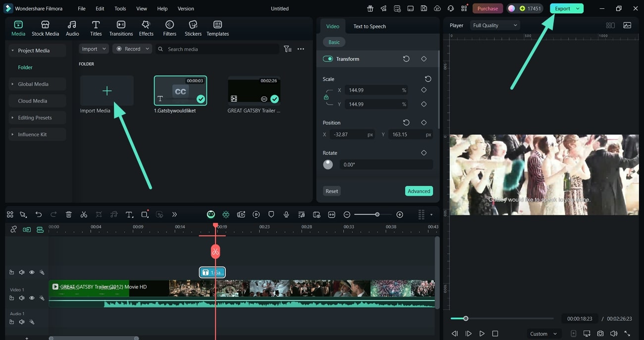
Task: Open the File menu
Action: pos(82,8)
